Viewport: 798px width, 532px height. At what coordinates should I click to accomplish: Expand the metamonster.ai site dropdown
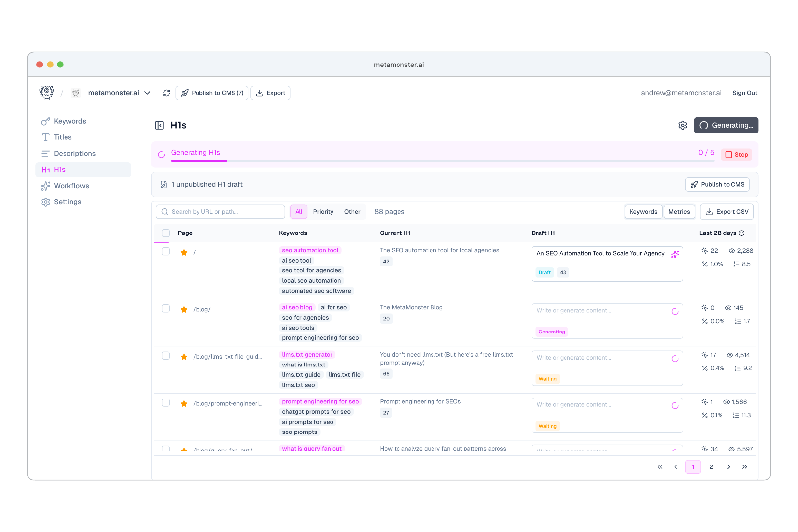(147, 93)
